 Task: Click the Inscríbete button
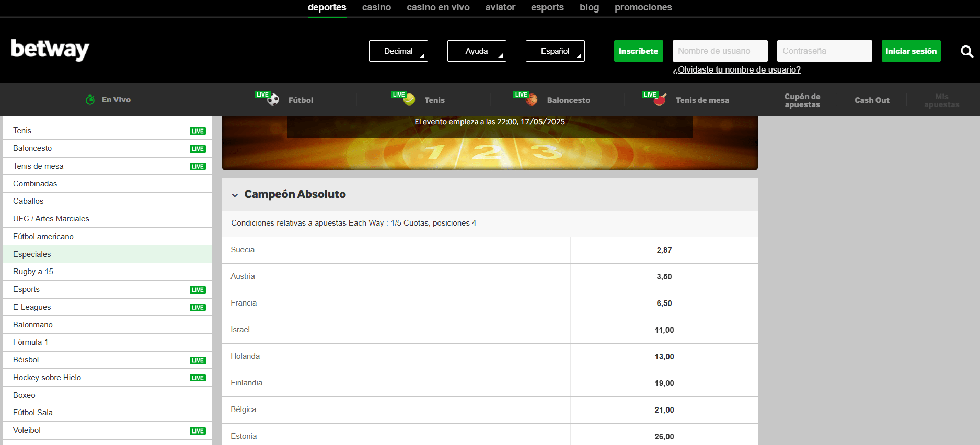click(639, 51)
